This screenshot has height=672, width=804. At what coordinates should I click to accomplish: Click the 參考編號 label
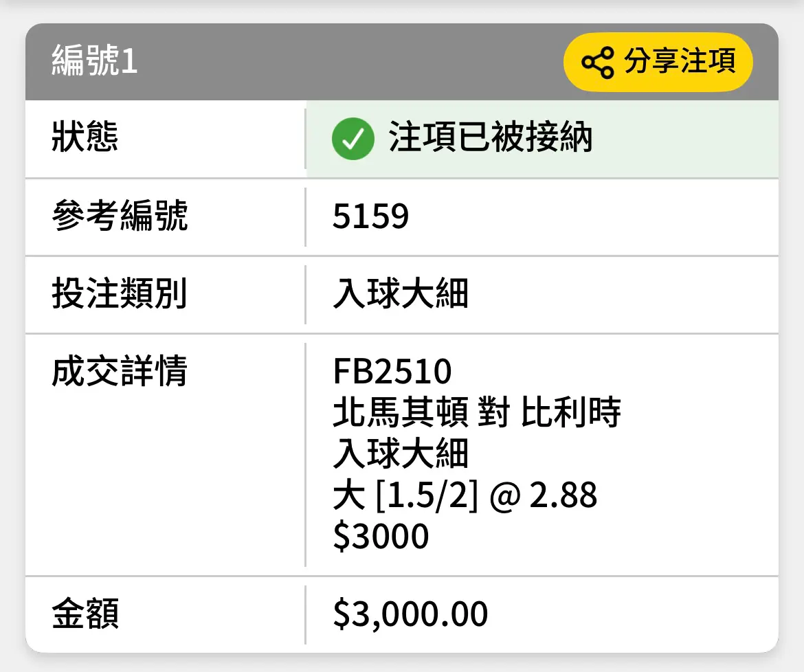click(x=120, y=216)
